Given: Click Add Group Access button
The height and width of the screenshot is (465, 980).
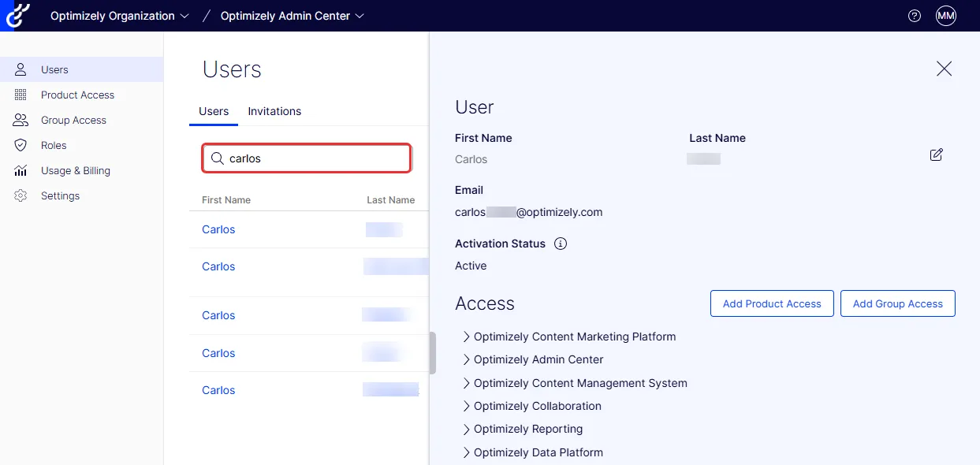Looking at the screenshot, I should click(x=898, y=303).
